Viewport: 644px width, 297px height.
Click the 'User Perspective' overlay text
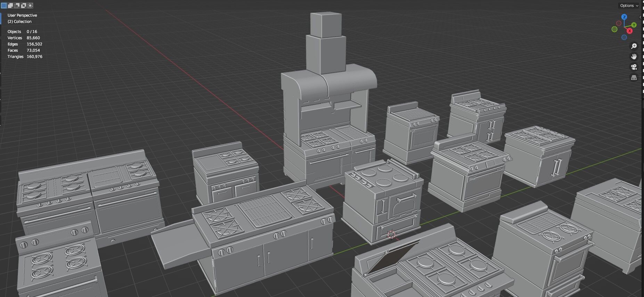pos(22,15)
